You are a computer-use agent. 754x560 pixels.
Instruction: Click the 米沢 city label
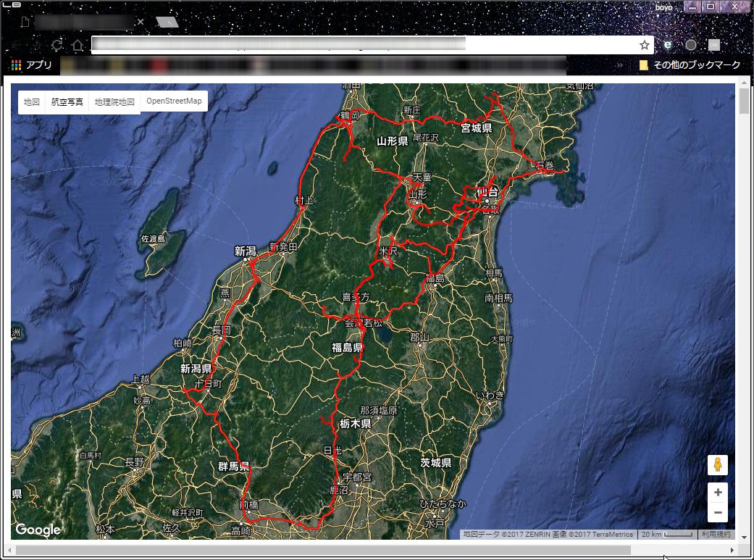(x=388, y=251)
